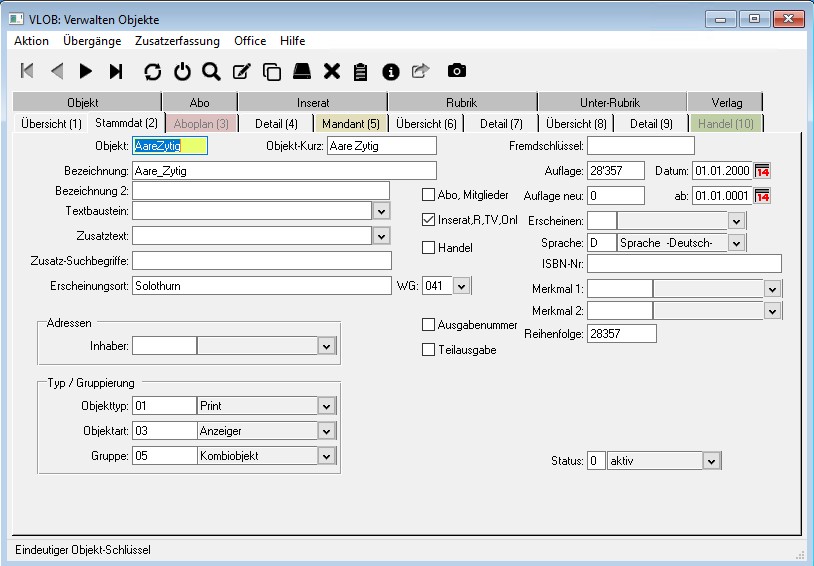
Task: Enable the Abo, Mitglieder checkbox
Action: click(x=429, y=195)
